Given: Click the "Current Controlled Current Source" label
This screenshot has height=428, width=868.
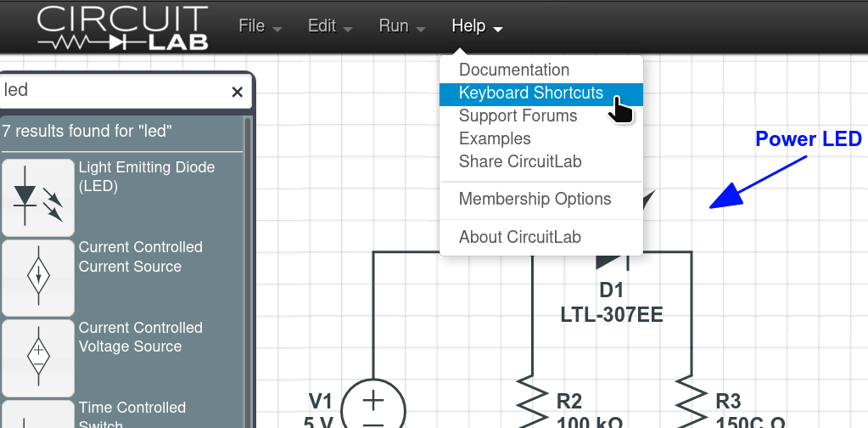Looking at the screenshot, I should [x=141, y=256].
